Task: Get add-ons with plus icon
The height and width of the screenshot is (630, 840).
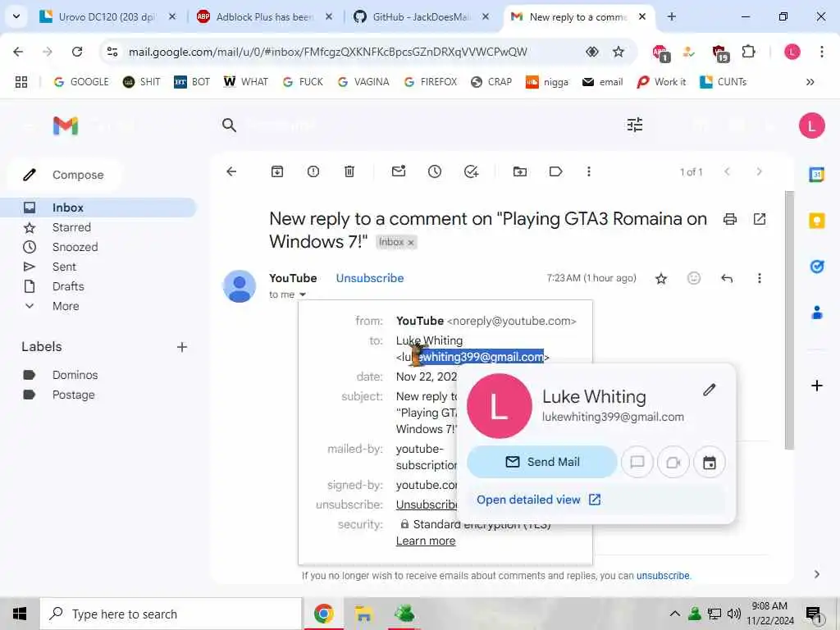Action: 816,386
